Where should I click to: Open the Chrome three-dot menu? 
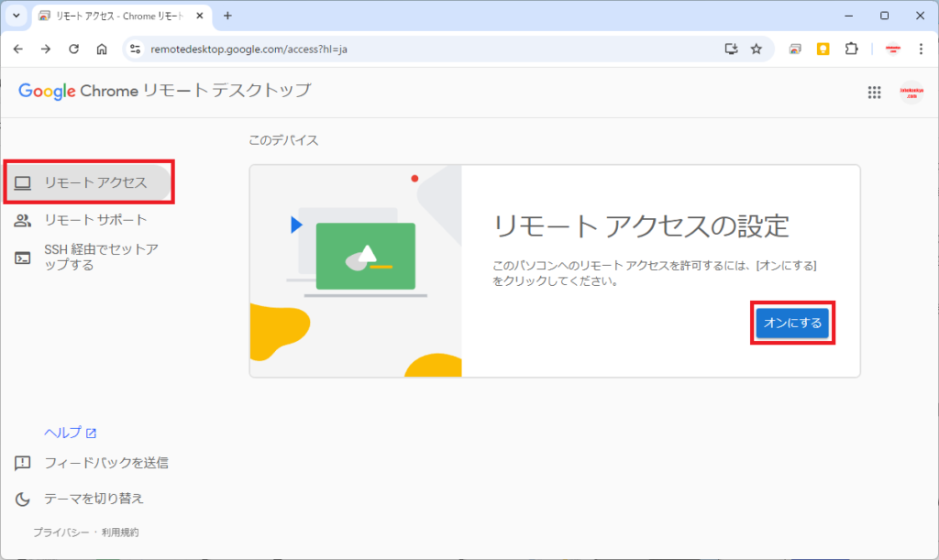(921, 49)
